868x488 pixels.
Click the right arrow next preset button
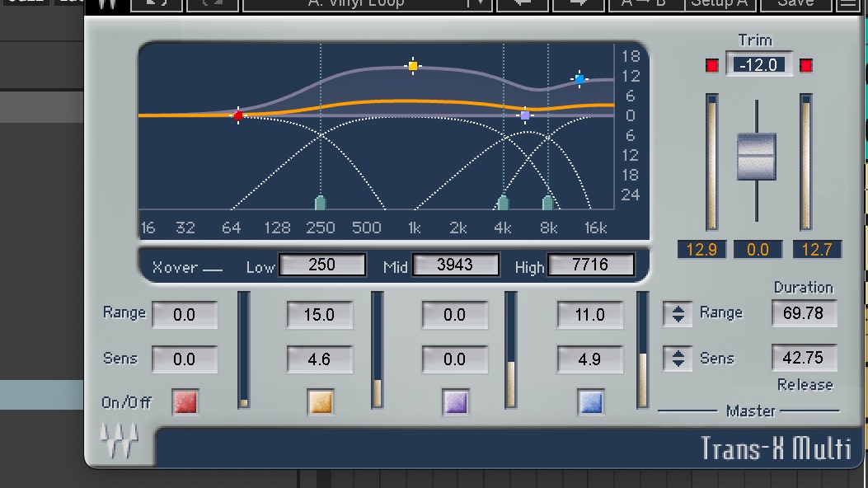tap(577, 4)
